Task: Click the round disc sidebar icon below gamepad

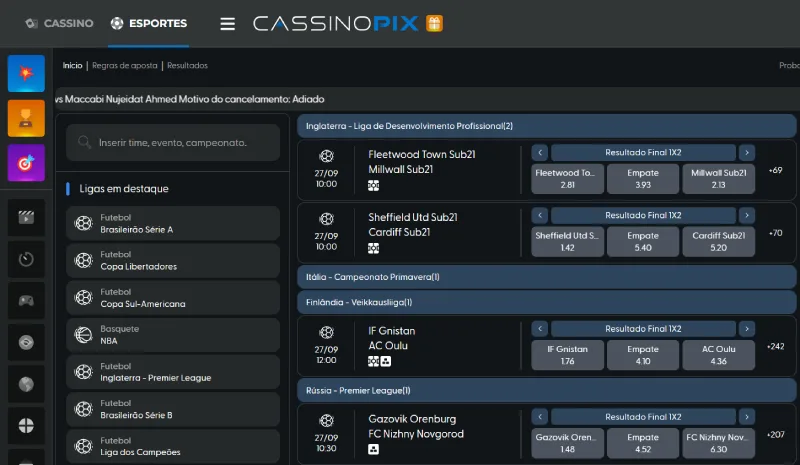Action: click(26, 342)
